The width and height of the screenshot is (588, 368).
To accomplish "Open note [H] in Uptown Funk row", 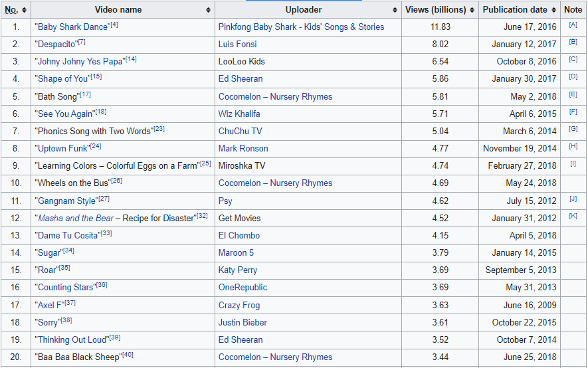I will (x=573, y=146).
